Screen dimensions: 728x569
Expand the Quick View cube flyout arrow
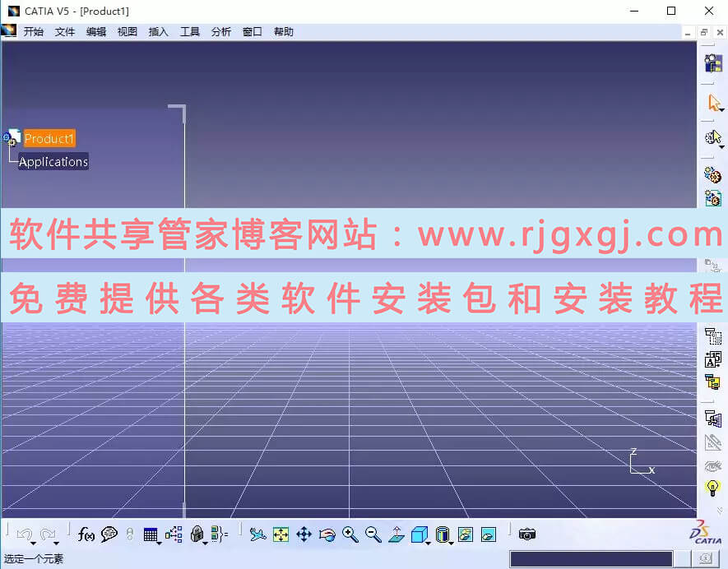click(428, 544)
